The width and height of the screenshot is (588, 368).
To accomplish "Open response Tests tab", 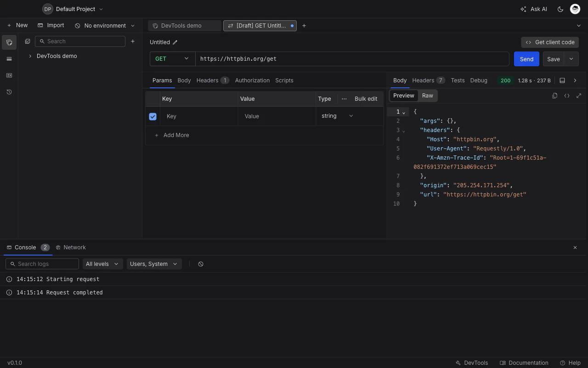I will point(458,80).
